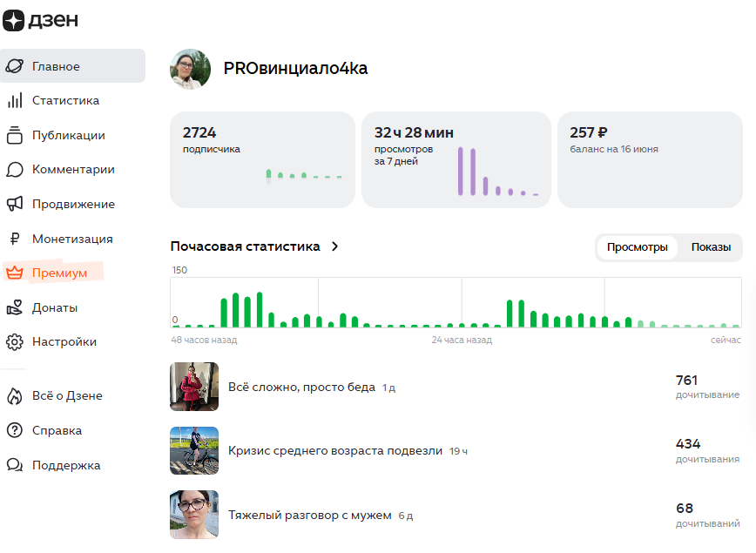Open the Поддержка link
This screenshot has height=553, width=756.
click(x=66, y=465)
